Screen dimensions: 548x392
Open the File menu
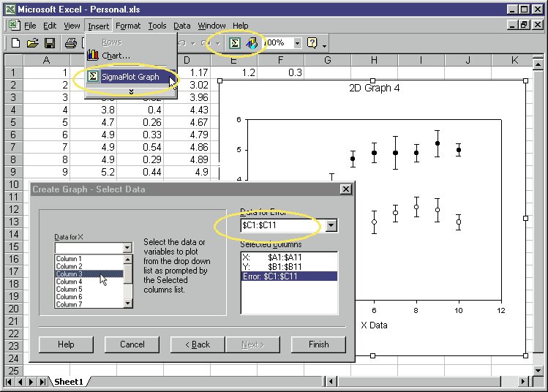point(30,26)
